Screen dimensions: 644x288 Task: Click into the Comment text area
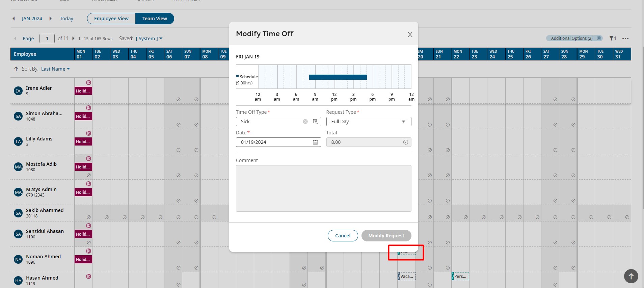coord(323,188)
